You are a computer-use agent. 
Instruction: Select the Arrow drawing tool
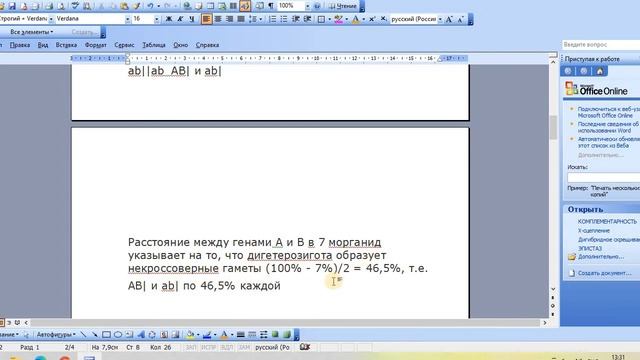tap(95, 335)
